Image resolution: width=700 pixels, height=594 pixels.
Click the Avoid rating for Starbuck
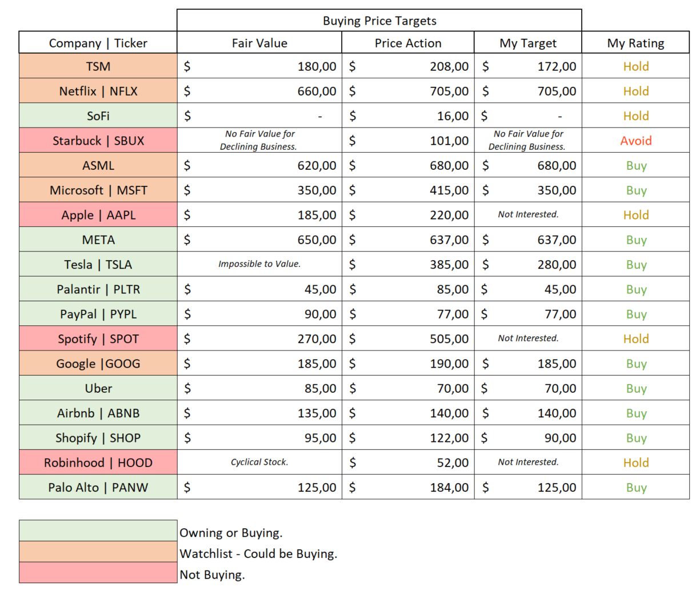tap(635, 141)
